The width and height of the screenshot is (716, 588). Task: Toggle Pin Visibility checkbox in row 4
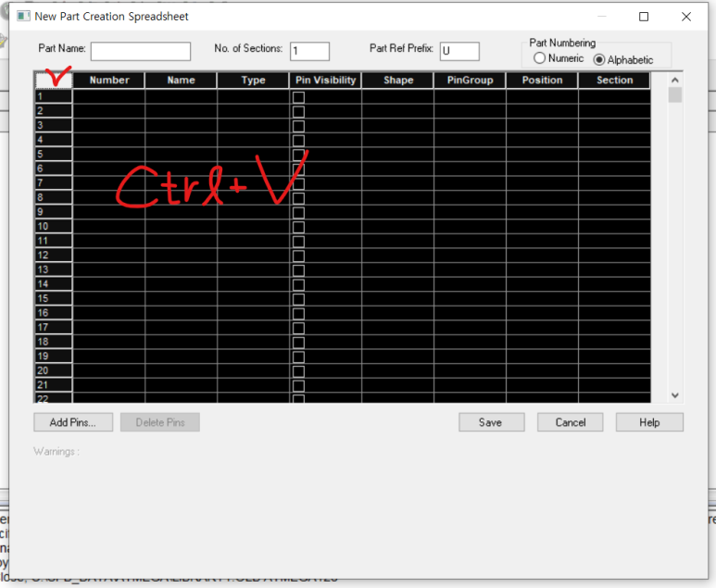(x=298, y=140)
